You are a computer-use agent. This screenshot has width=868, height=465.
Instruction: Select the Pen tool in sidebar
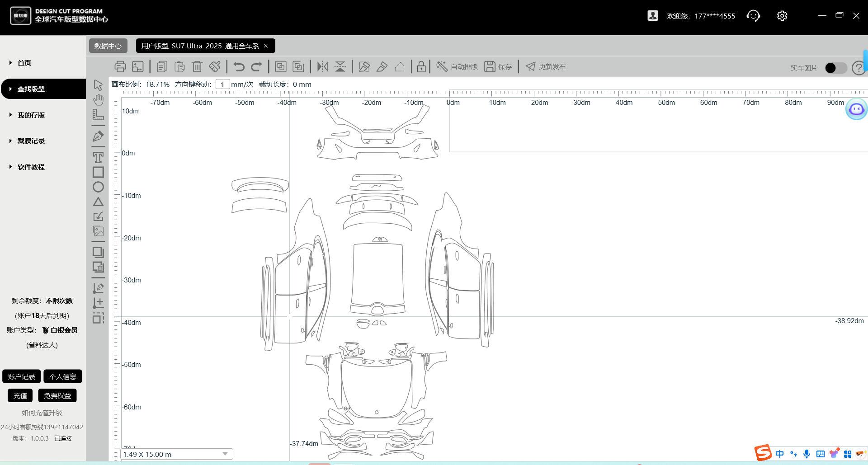98,136
